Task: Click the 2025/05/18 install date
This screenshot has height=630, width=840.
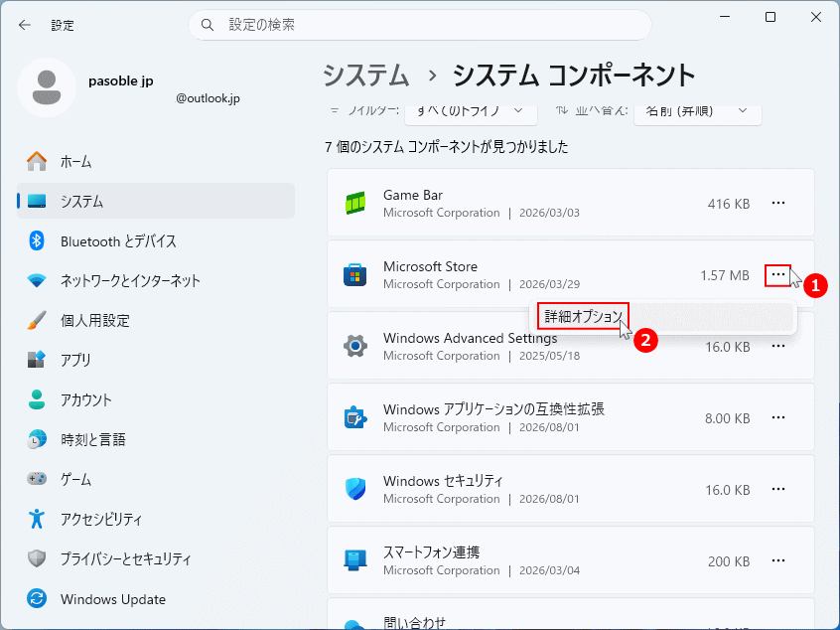Action: click(549, 356)
